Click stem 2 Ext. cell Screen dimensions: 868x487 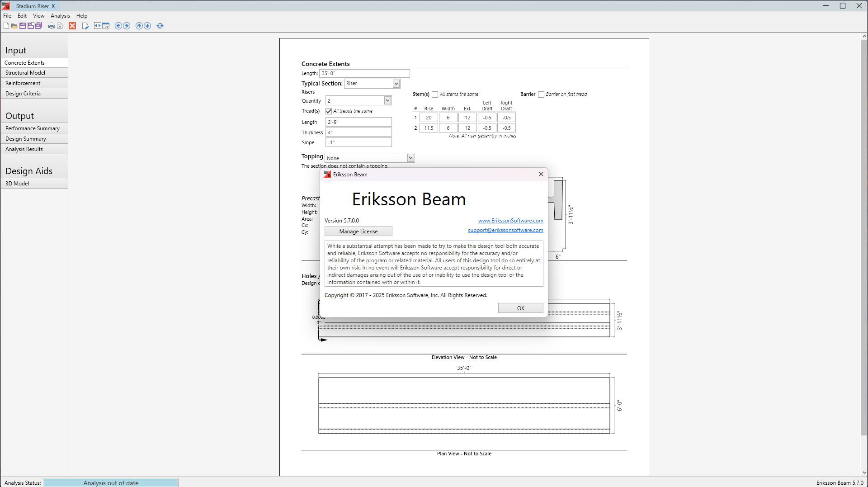(x=467, y=128)
